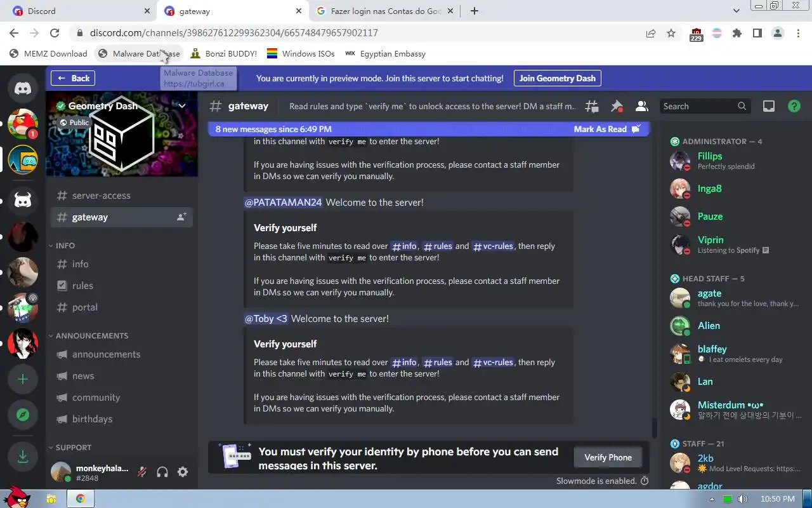Viewport: 812px width, 508px height.
Task: Select the white cat-mask server icon
Action: click(23, 201)
